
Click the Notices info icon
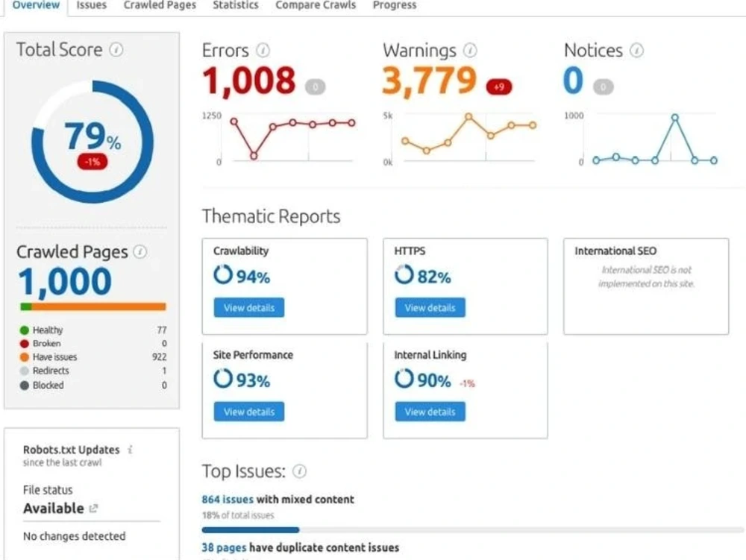[x=636, y=50]
